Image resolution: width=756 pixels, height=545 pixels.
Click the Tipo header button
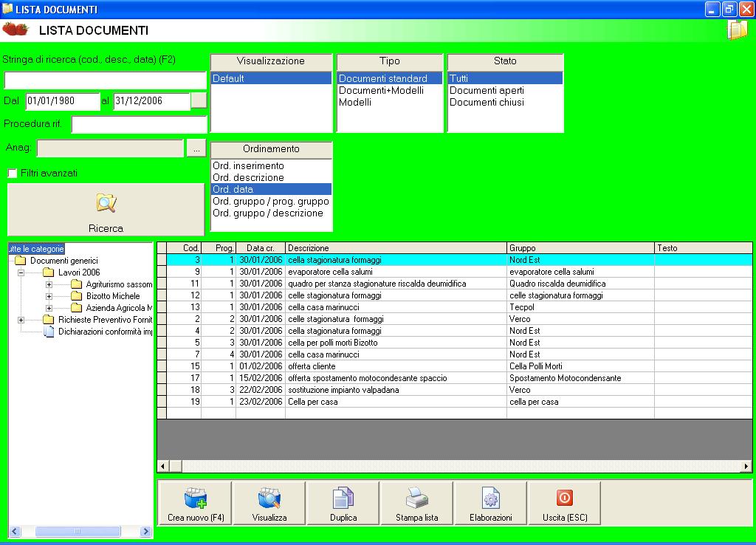[x=390, y=61]
